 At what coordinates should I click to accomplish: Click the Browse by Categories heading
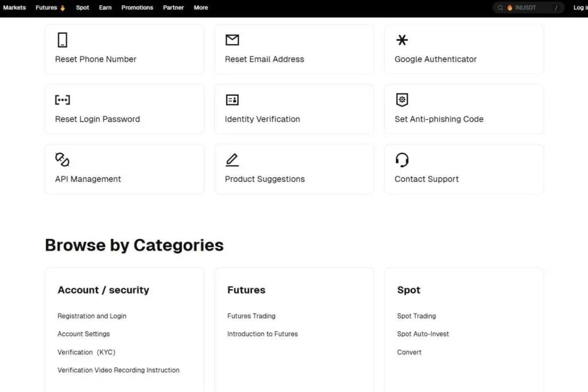pyautogui.click(x=134, y=246)
